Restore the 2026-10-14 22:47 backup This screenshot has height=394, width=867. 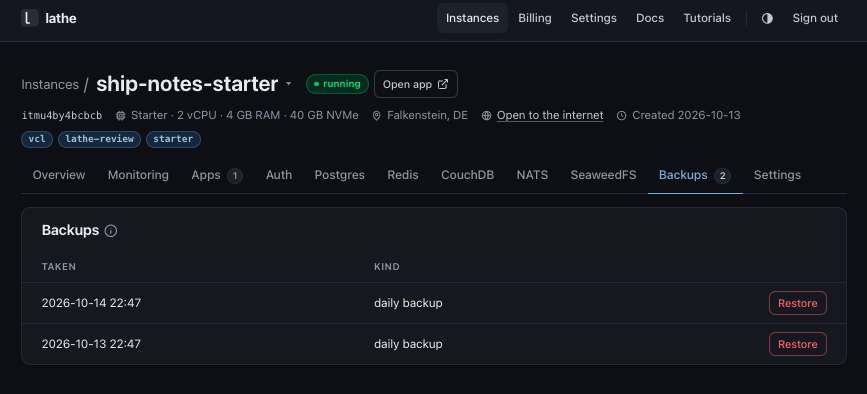(x=797, y=303)
